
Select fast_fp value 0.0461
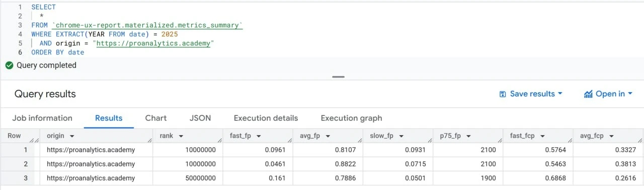[x=258, y=164]
